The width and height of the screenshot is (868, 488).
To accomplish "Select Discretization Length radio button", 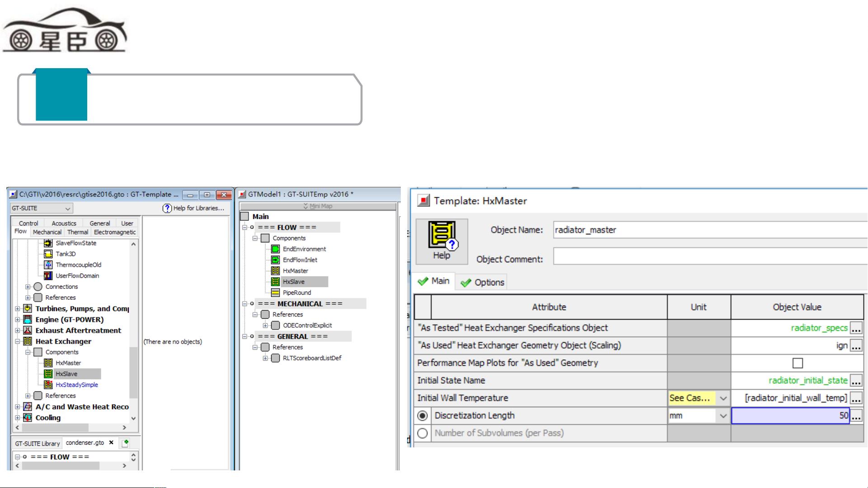I will pyautogui.click(x=422, y=415).
